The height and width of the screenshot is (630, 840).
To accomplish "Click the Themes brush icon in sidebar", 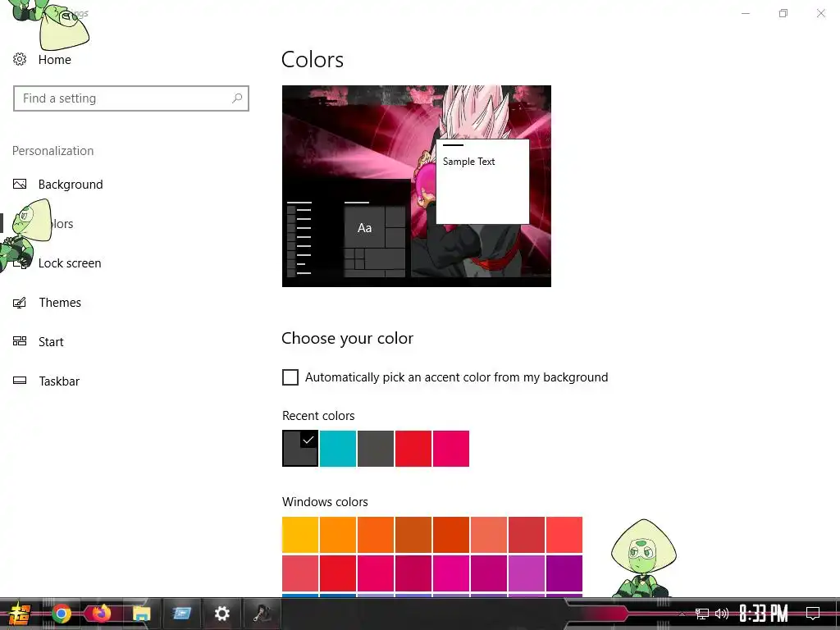I will (x=20, y=303).
